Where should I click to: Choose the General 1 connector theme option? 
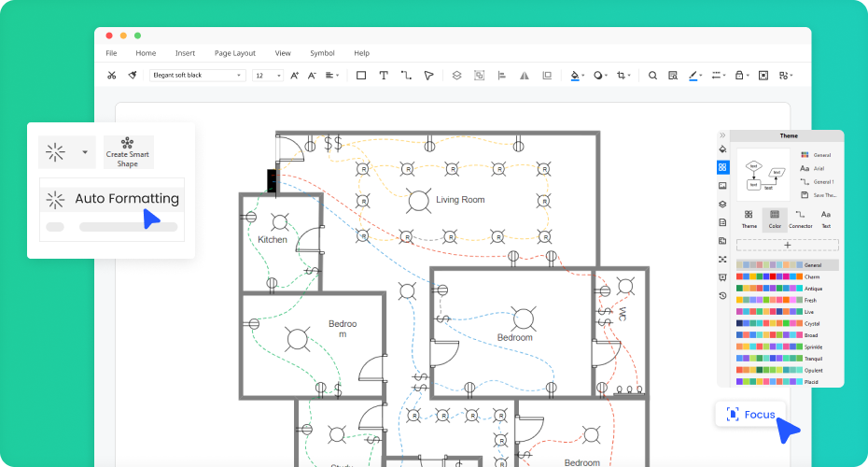point(817,182)
